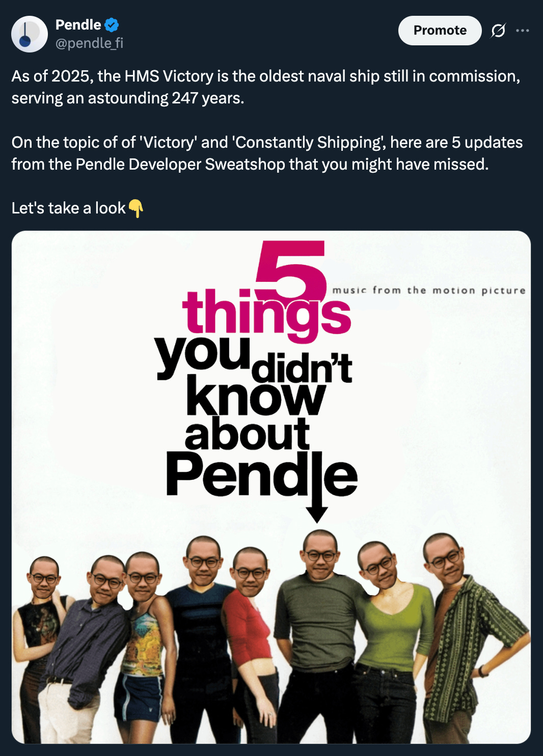Viewport: 543px width, 756px height.
Task: Click the Promote button
Action: click(440, 31)
